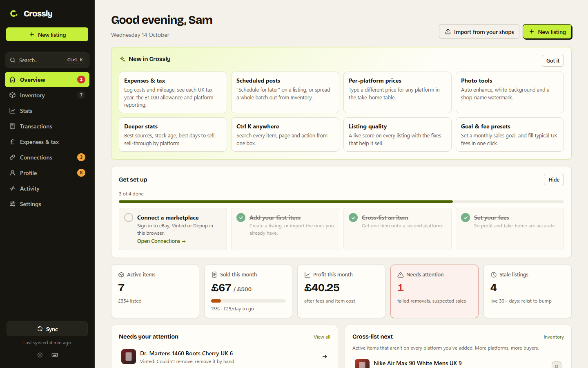Start a Sync from the sidebar
588x368 pixels.
47,329
